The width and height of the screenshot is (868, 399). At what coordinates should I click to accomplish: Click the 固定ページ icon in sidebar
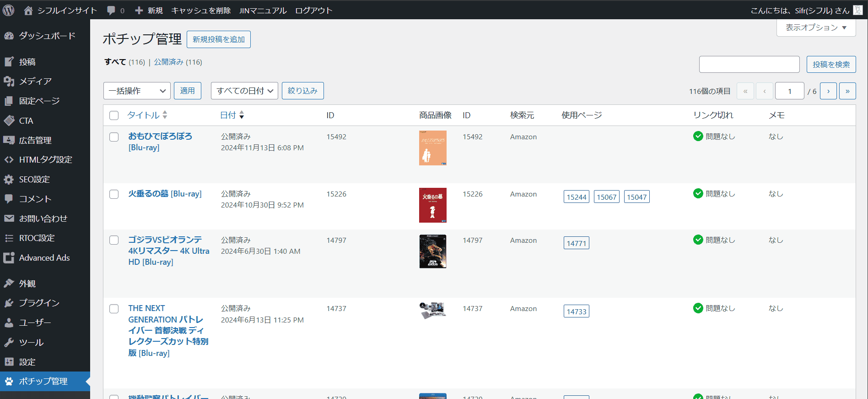pos(9,101)
